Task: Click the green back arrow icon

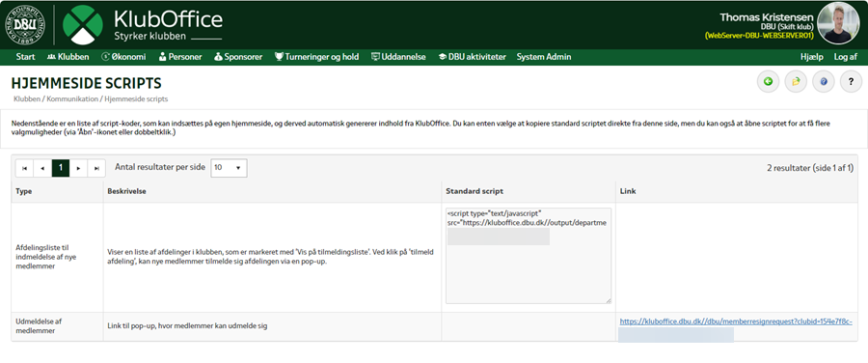Action: click(x=768, y=81)
